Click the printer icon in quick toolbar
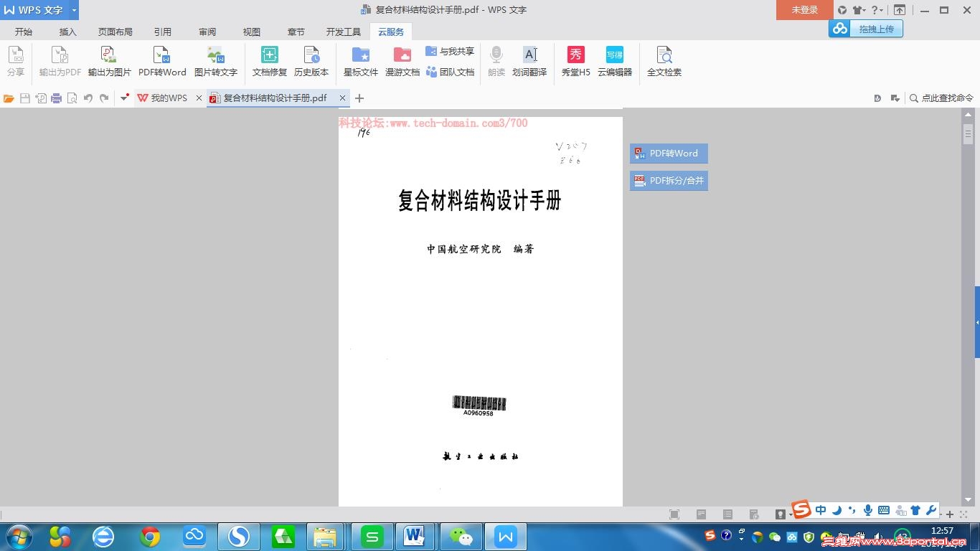Viewport: 980px width, 551px height. 56,98
